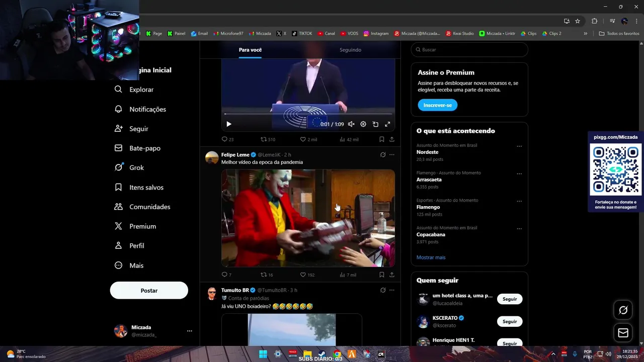Share the Felipe Leme post

392,275
